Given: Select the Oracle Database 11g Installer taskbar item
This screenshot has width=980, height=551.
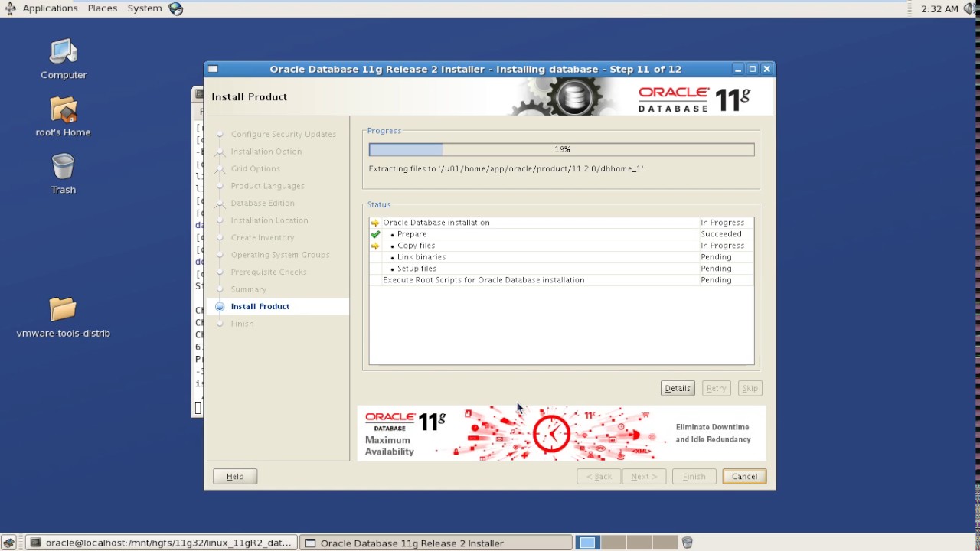Looking at the screenshot, I should [436, 543].
